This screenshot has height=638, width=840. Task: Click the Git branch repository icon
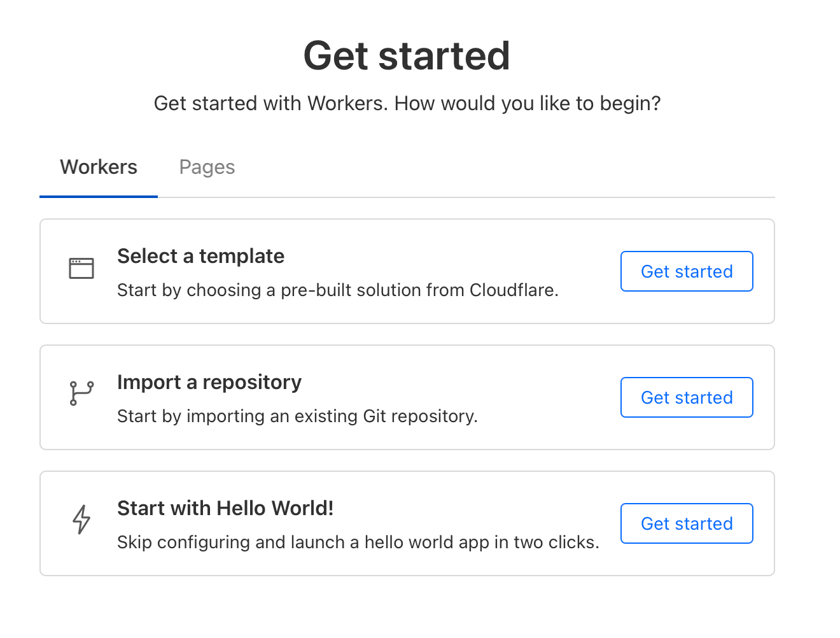[81, 393]
